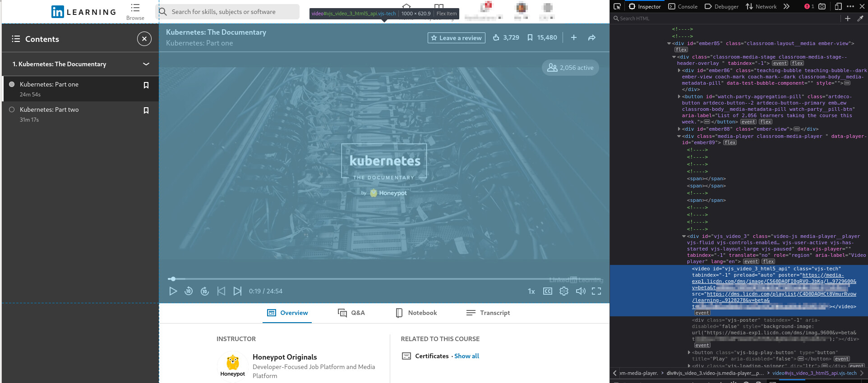Expand the vjs-big-play-button node
868x383 pixels.
coord(689,352)
